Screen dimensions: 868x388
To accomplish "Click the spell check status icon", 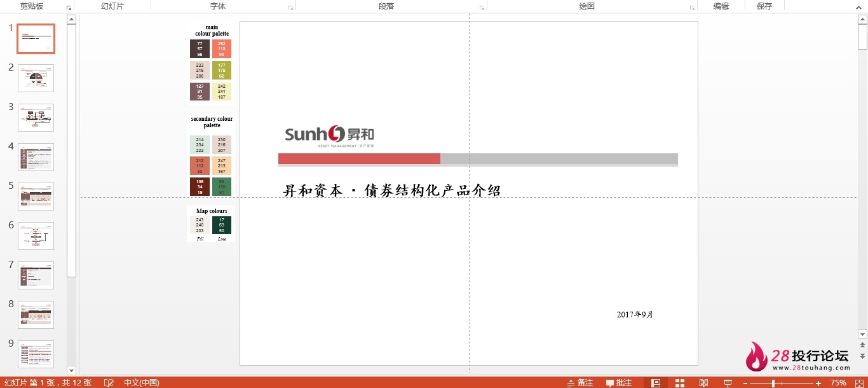I will 109,383.
